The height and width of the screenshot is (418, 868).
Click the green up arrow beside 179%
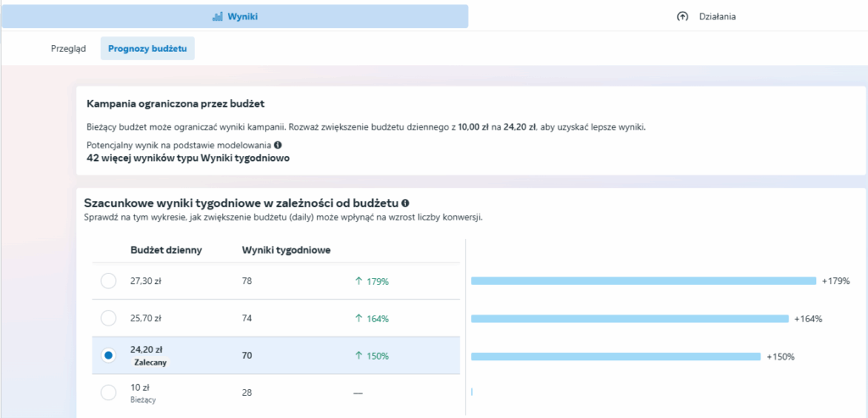357,281
